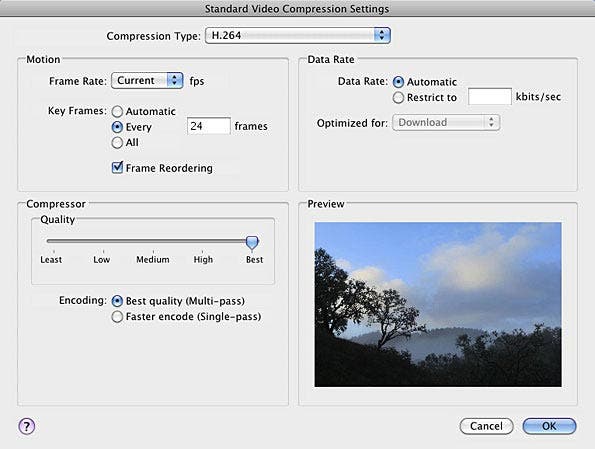
Task: Click the kbits/sec data rate field
Action: [x=490, y=96]
